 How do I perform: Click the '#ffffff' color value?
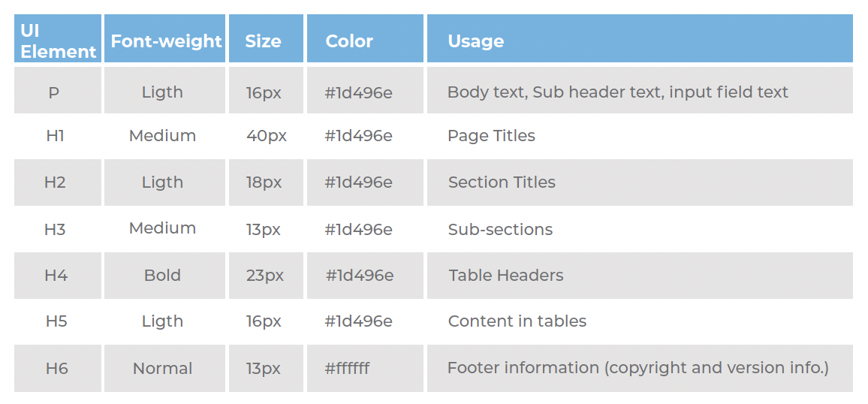coord(347,368)
